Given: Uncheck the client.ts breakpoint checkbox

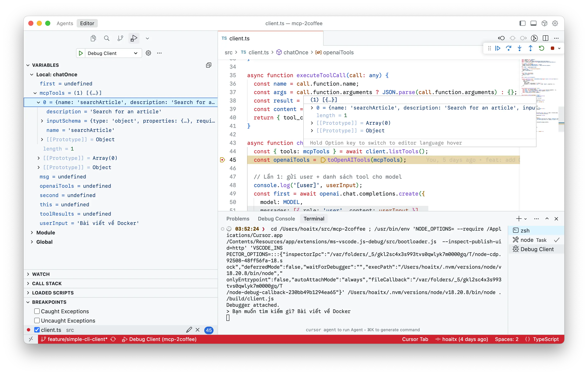Looking at the screenshot, I should point(37,330).
